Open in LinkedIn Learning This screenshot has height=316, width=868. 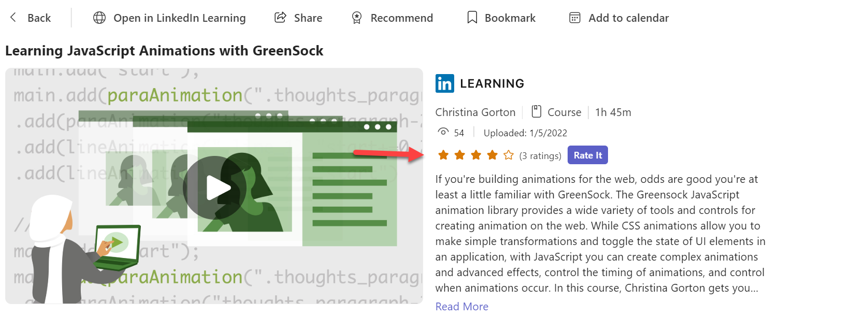click(x=169, y=18)
